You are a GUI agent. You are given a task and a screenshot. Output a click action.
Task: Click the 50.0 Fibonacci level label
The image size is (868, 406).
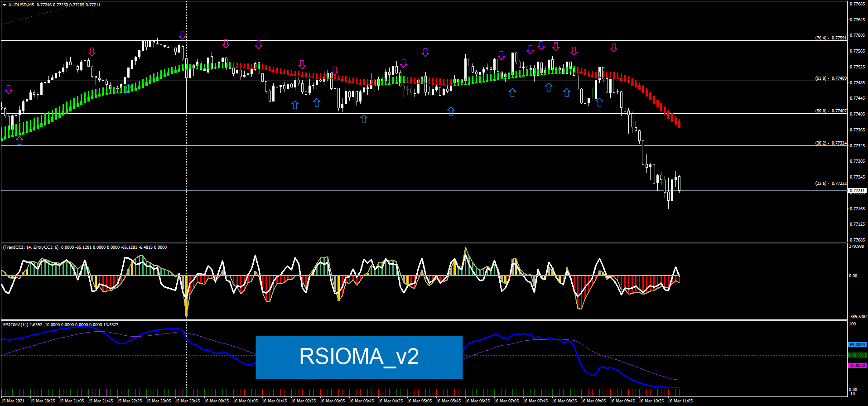pyautogui.click(x=830, y=111)
